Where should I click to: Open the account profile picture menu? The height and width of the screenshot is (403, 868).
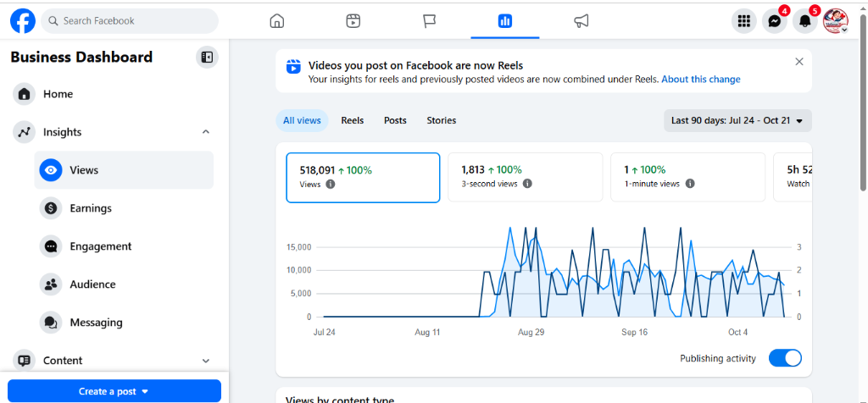[835, 21]
